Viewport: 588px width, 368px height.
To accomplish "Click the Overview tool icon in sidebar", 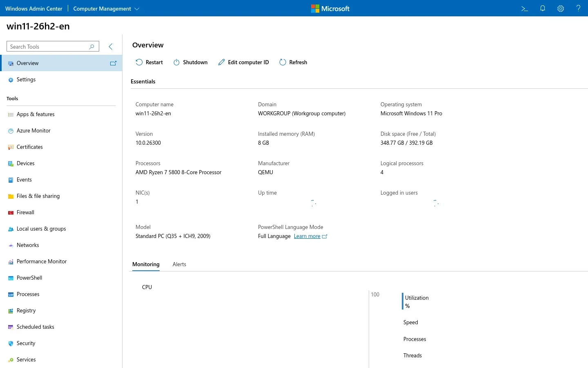I will (x=11, y=63).
